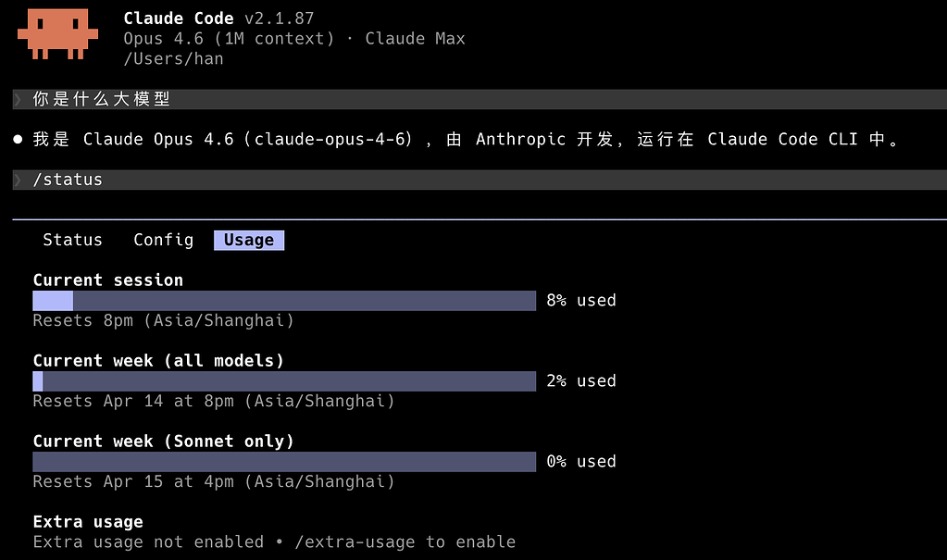The image size is (947, 560).
Task: Click 'Extra usage not enabled' text
Action: [x=148, y=541]
